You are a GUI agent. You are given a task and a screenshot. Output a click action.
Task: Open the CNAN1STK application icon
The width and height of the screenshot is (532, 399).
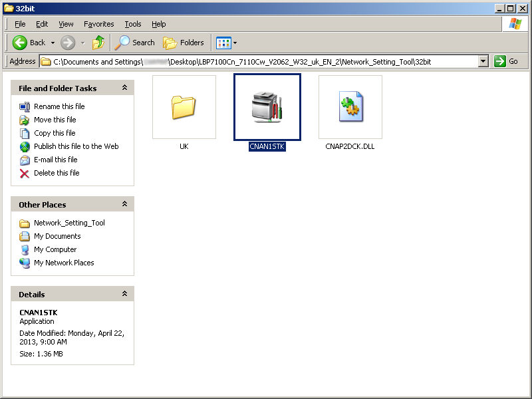tap(267, 107)
